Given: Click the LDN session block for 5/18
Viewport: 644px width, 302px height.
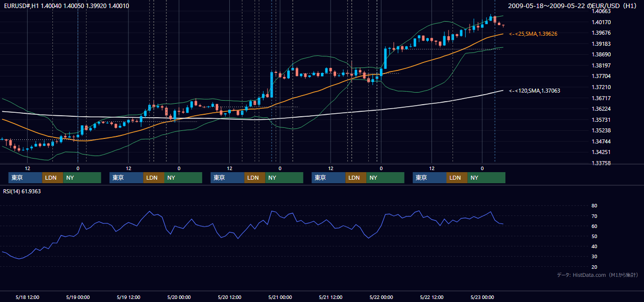Looking at the screenshot, I should pyautogui.click(x=52, y=178).
